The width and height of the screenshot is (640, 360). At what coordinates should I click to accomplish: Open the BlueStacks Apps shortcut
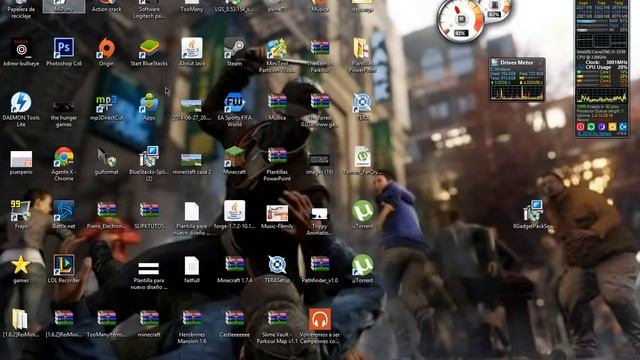pos(149,103)
